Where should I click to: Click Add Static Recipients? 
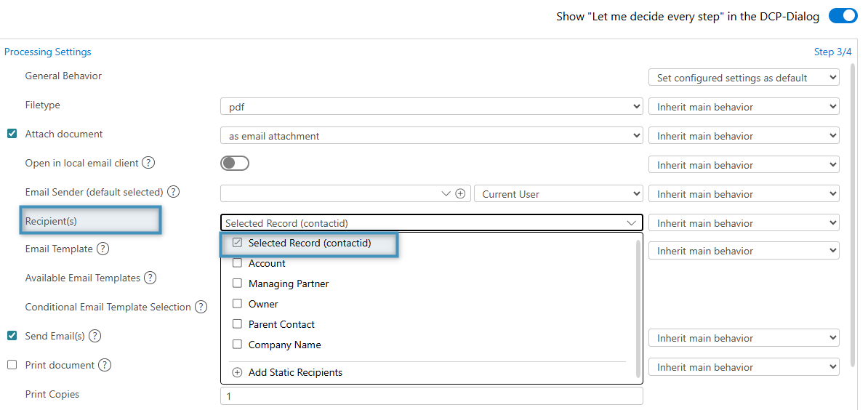coord(294,372)
